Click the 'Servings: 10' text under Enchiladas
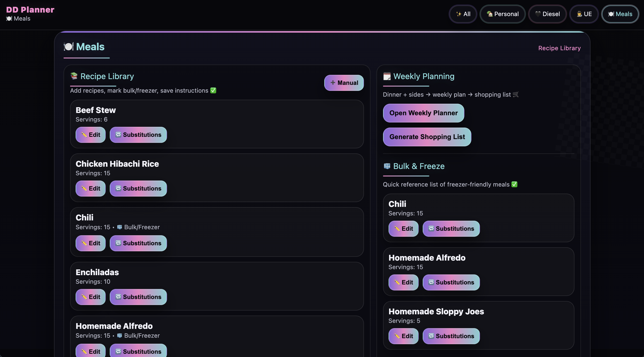The width and height of the screenshot is (644, 357). [x=93, y=282]
